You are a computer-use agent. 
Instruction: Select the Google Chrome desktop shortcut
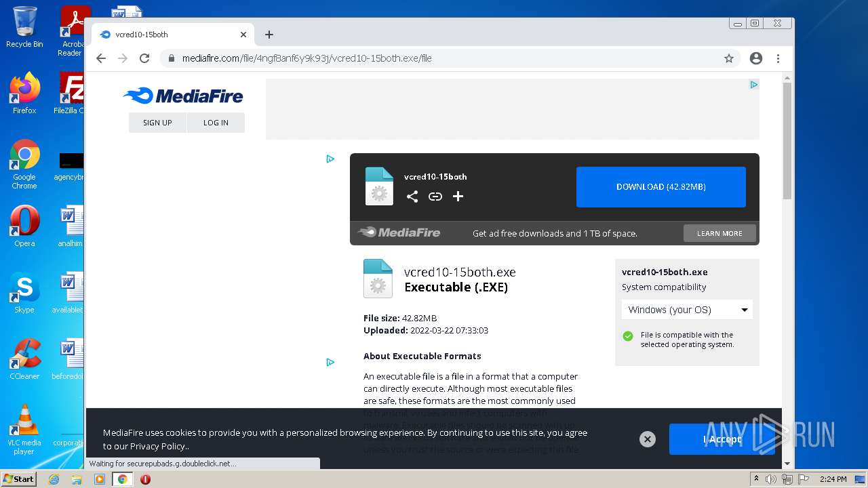click(24, 163)
